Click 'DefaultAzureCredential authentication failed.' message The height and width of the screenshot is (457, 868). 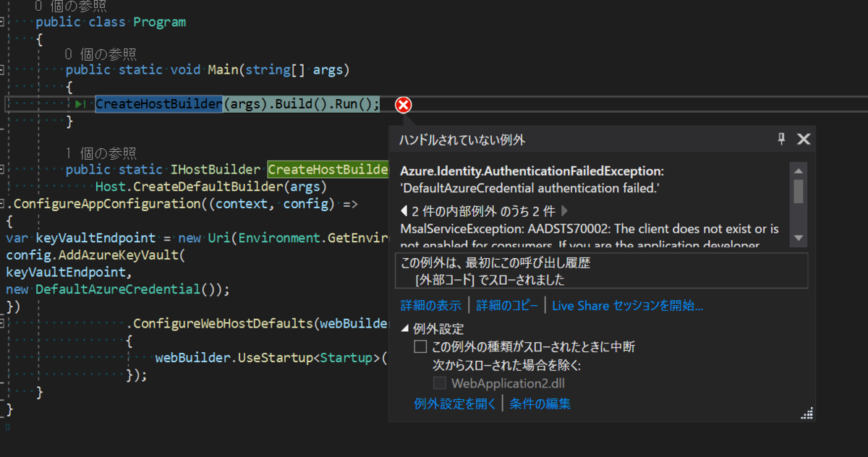530,188
